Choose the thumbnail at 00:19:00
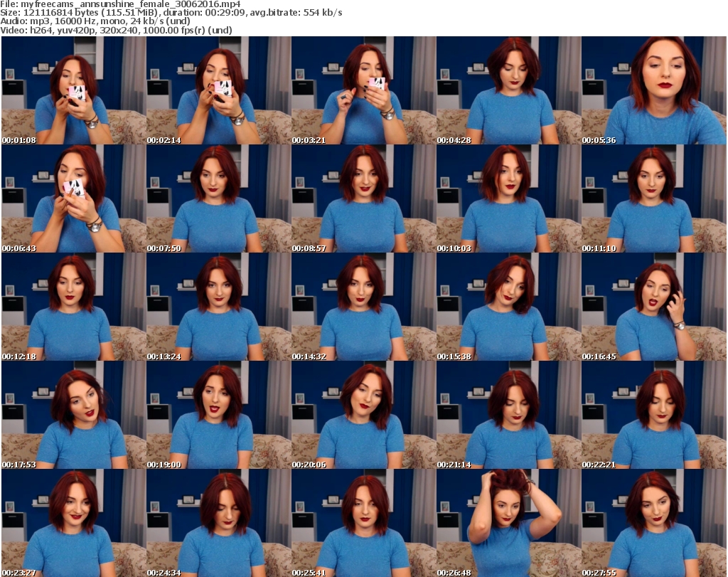Image resolution: width=728 pixels, height=577 pixels. [x=219, y=415]
